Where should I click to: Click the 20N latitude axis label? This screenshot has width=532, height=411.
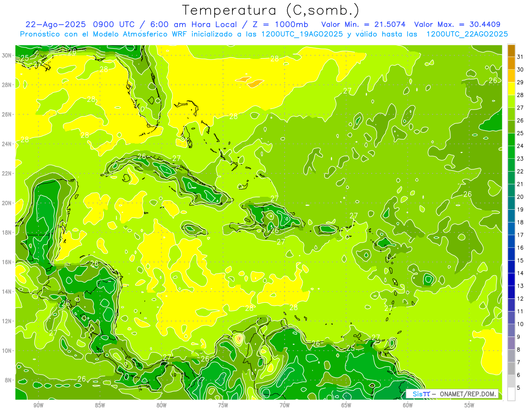(x=7, y=203)
